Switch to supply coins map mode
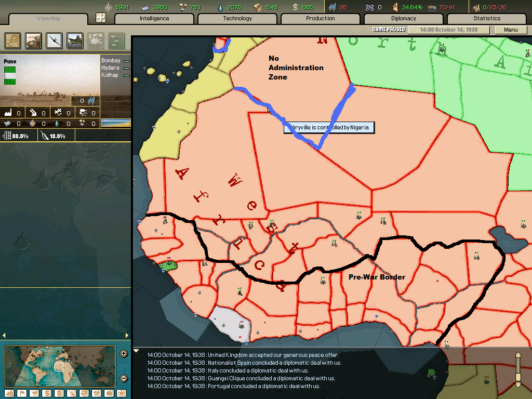The height and width of the screenshot is (399, 532). [x=59, y=393]
